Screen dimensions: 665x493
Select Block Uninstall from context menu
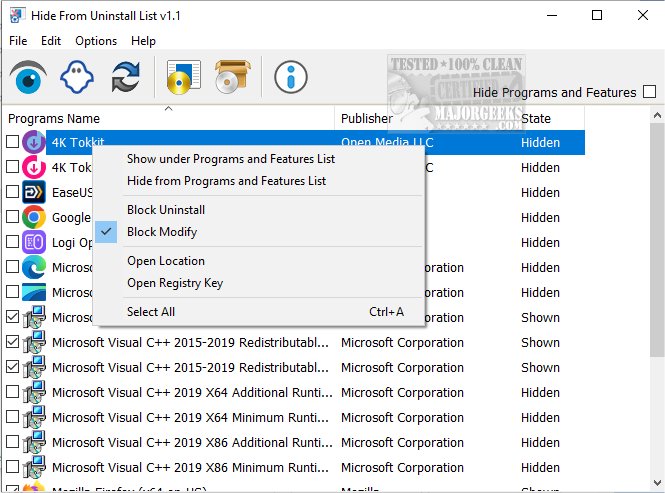[x=259, y=210]
